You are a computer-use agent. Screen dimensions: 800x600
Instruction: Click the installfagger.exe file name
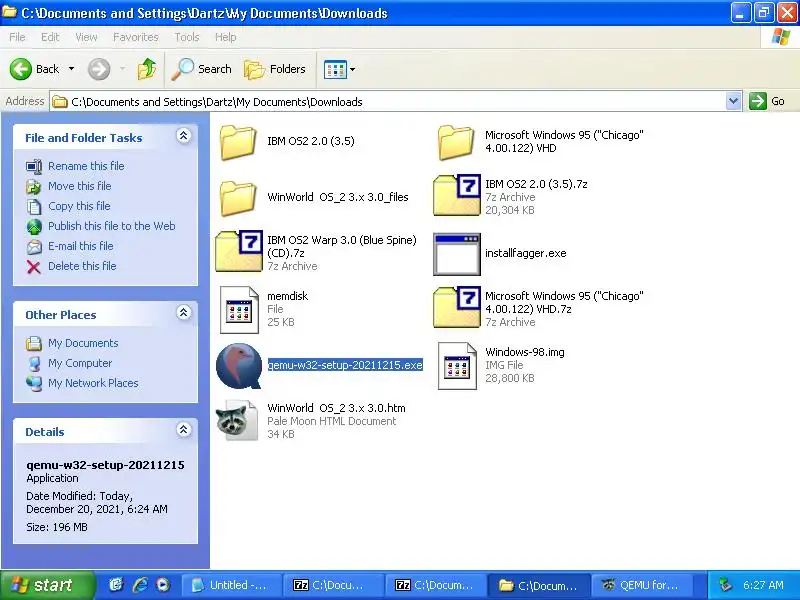526,253
